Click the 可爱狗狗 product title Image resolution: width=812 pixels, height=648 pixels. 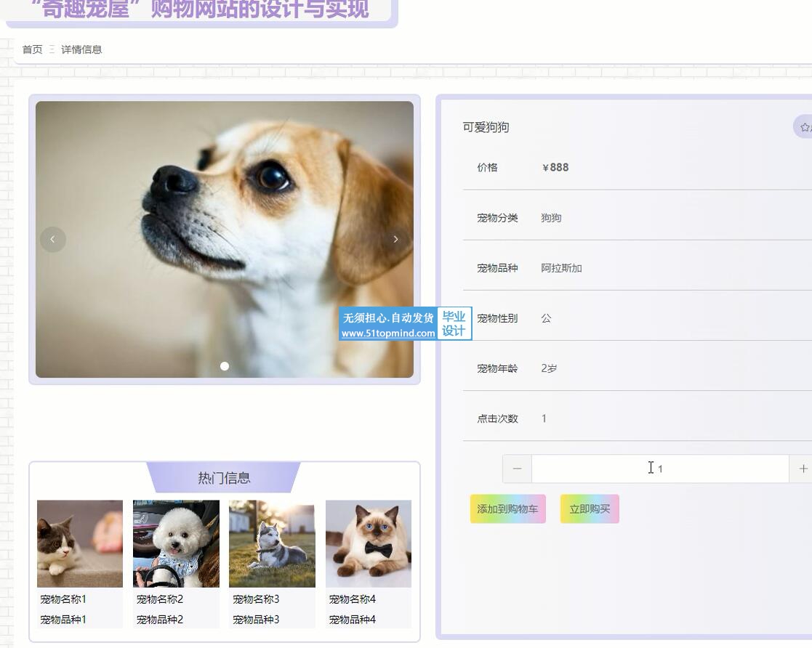[486, 127]
